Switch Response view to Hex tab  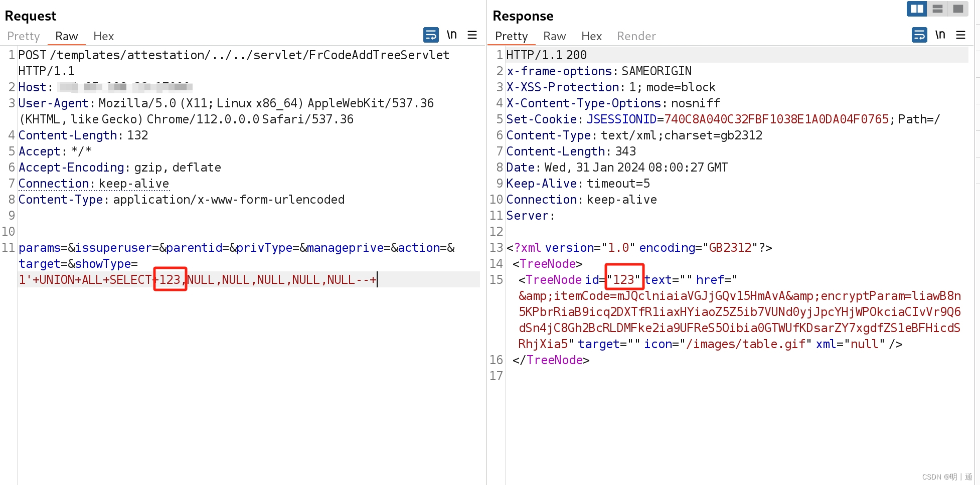coord(591,36)
